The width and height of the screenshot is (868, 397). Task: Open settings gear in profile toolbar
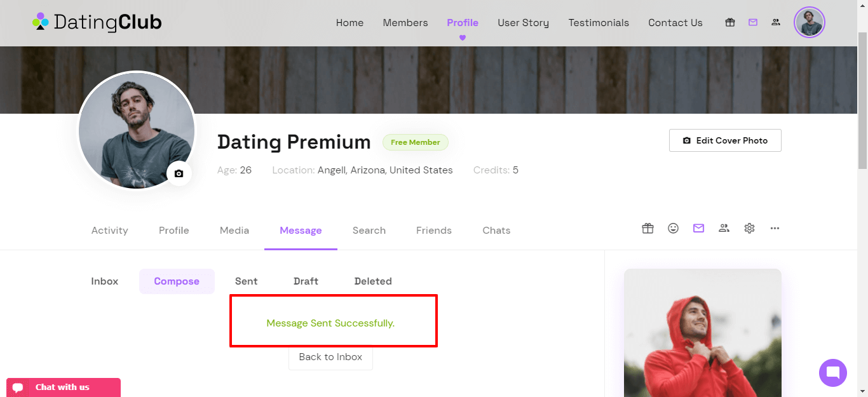(x=749, y=228)
